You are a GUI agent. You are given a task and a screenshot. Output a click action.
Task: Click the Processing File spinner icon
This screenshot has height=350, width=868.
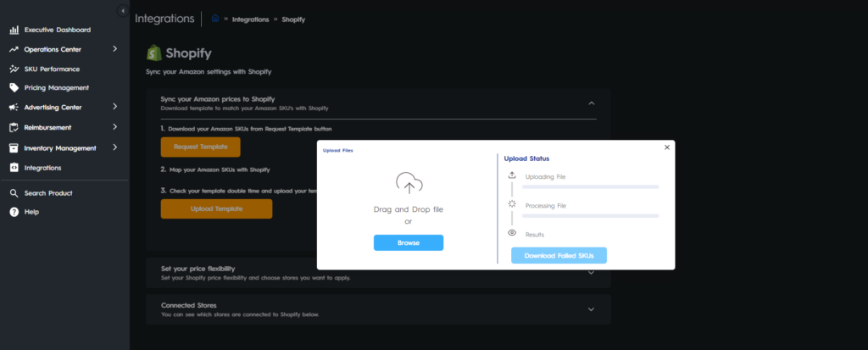click(x=512, y=203)
